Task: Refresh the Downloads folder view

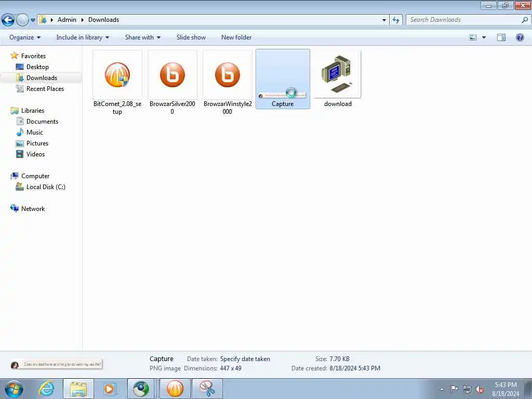Action: [395, 20]
